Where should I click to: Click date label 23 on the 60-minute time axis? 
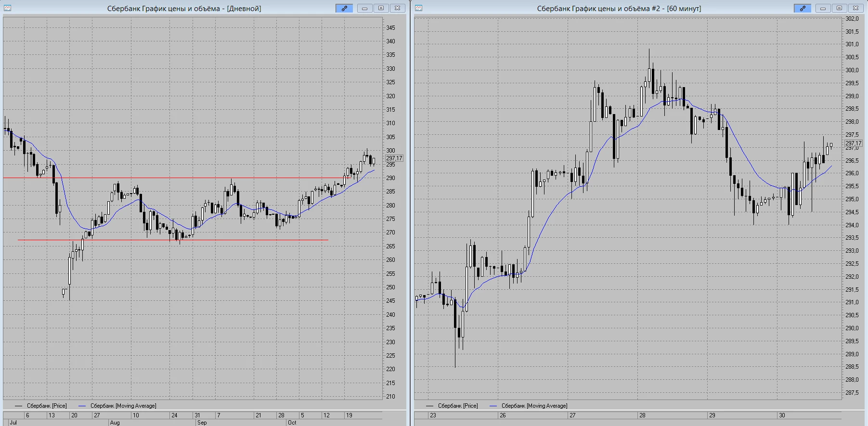pos(433,415)
